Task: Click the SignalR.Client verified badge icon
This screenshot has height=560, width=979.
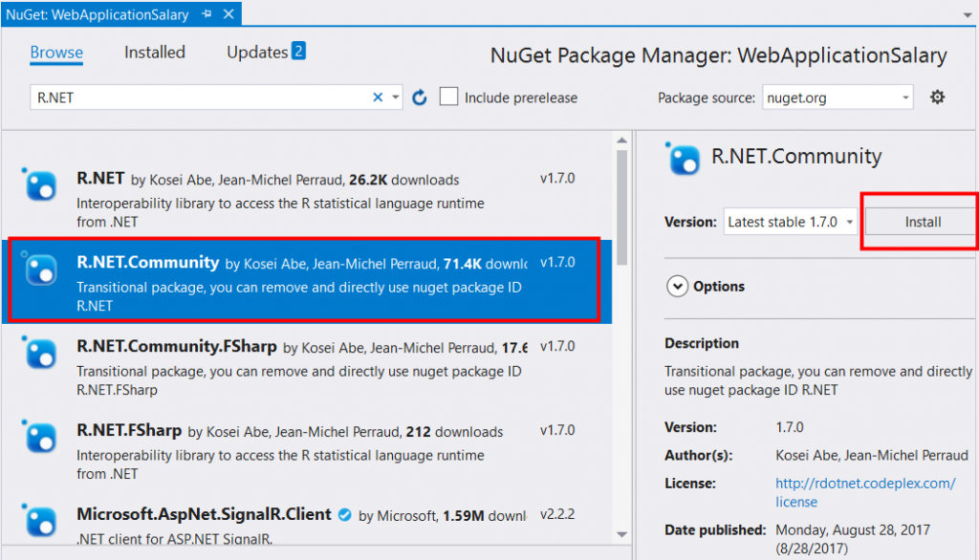Action: (344, 514)
